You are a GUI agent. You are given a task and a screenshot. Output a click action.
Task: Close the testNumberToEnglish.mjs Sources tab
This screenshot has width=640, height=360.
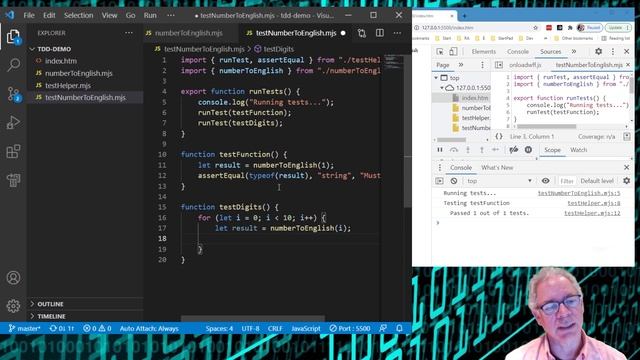[x=628, y=65]
